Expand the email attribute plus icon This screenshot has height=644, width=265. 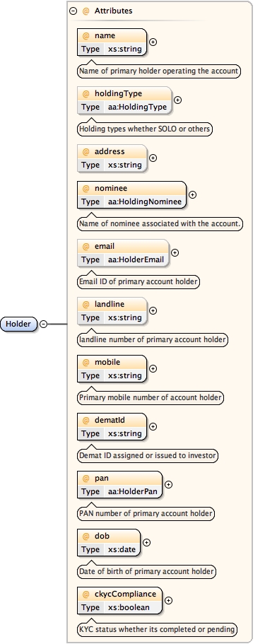tap(175, 252)
